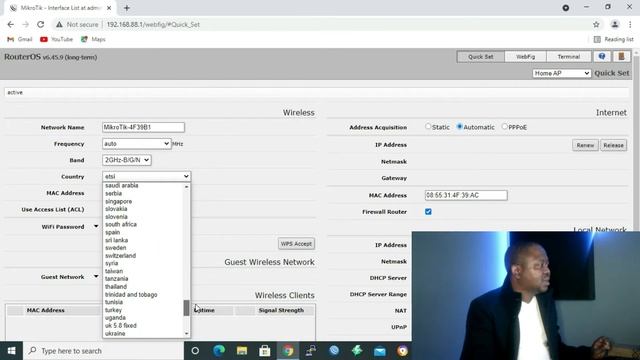Click the Renew button
Image resolution: width=640 pixels, height=360 pixels.
tap(585, 145)
